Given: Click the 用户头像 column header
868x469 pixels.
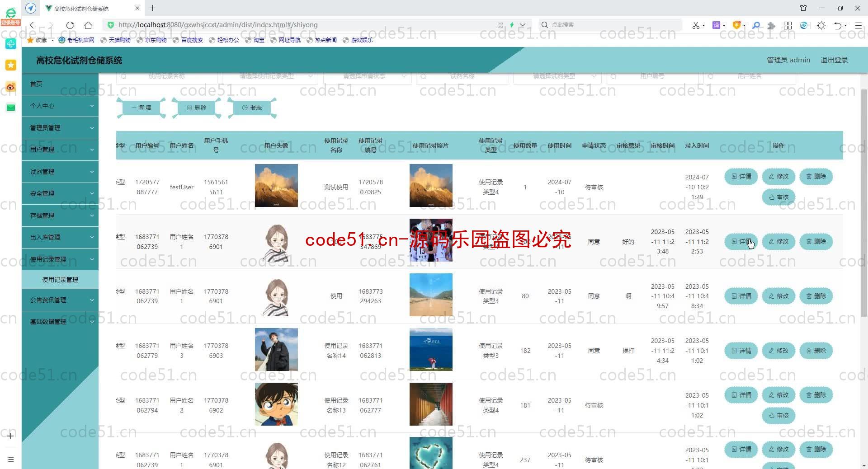Looking at the screenshot, I should (x=276, y=145).
